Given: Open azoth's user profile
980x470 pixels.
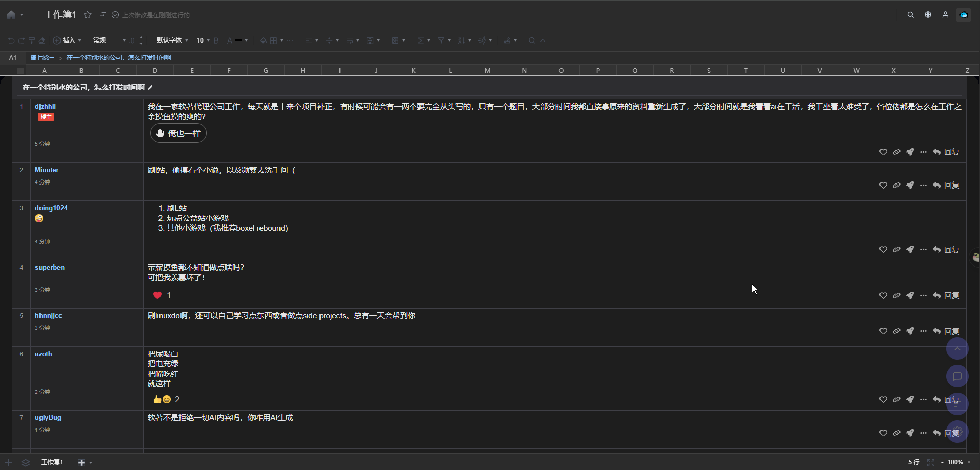Looking at the screenshot, I should tap(43, 354).
